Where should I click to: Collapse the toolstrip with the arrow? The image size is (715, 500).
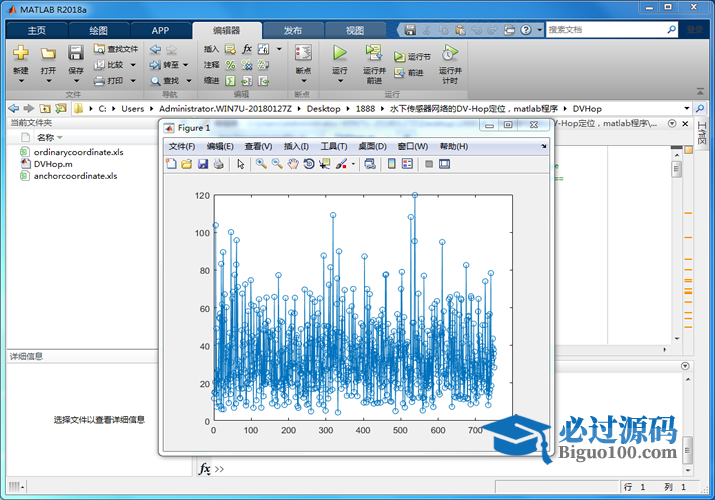point(700,92)
